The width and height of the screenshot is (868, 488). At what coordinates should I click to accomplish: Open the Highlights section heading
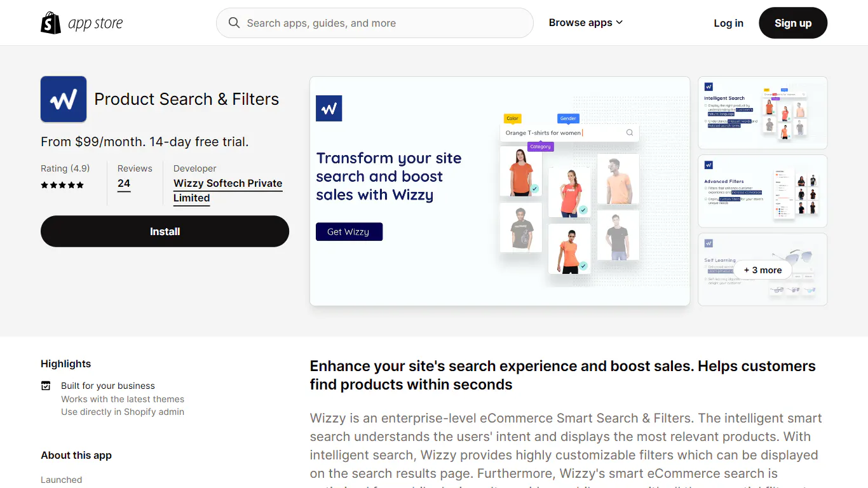[x=65, y=363]
